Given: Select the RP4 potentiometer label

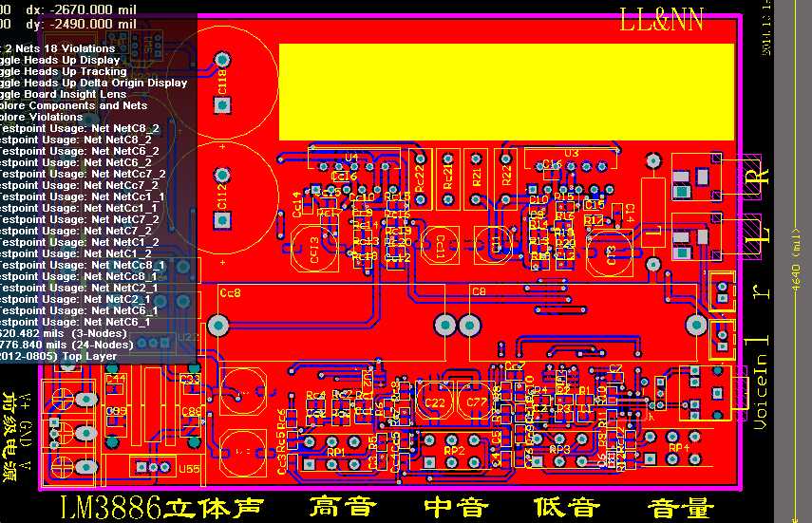Looking at the screenshot, I should [x=679, y=448].
